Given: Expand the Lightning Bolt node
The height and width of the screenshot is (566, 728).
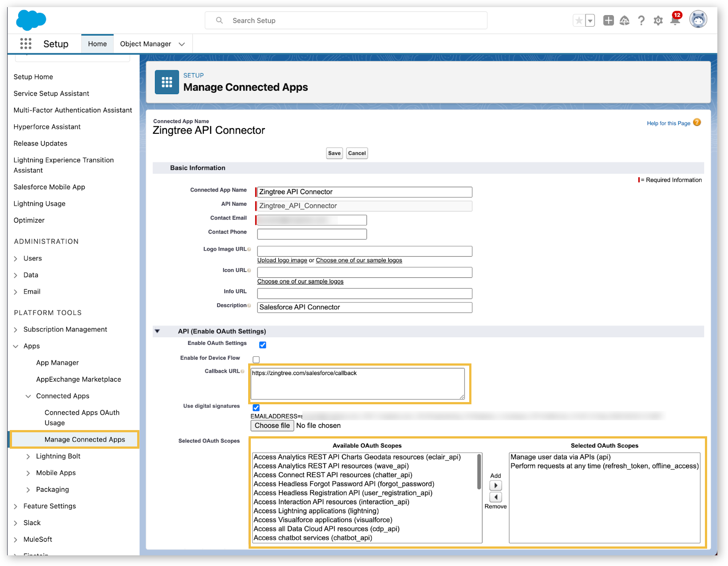Looking at the screenshot, I should 28,457.
